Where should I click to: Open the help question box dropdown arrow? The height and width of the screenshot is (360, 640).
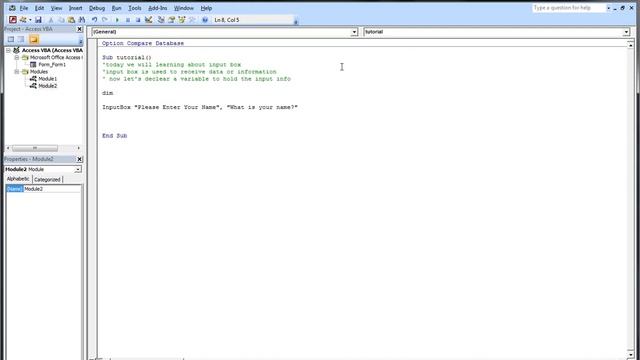point(608,8)
